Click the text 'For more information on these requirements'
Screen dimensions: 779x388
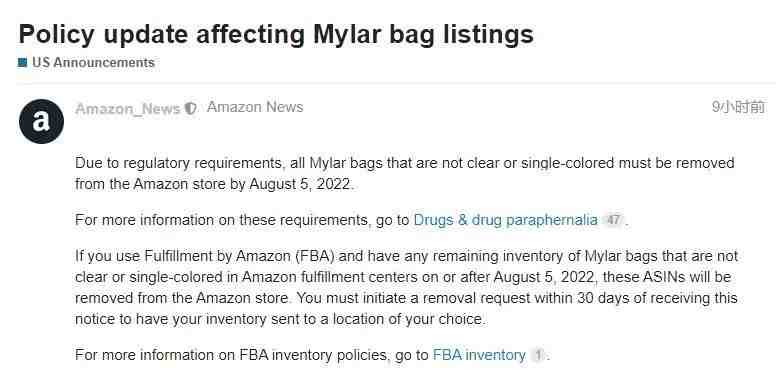(x=223, y=220)
